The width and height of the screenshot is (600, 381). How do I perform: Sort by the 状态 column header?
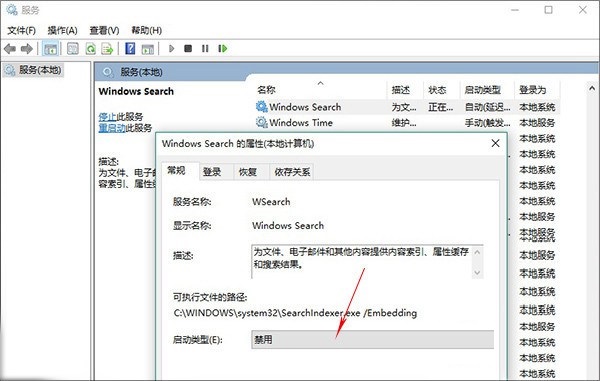tap(441, 90)
